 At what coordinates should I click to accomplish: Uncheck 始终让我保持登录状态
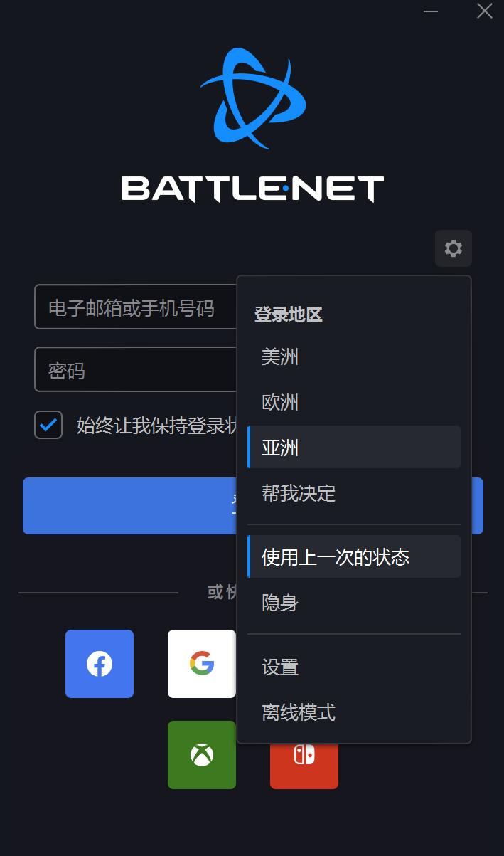point(48,424)
